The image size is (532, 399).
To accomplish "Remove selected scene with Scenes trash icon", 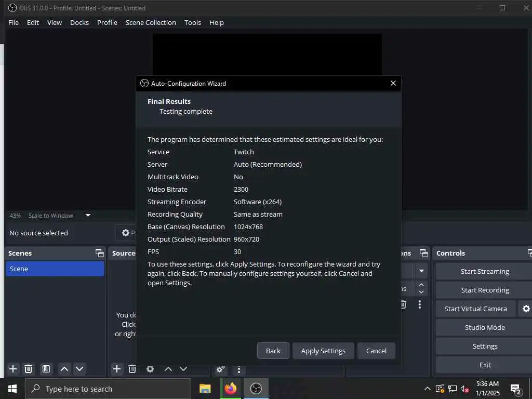I will [x=29, y=369].
